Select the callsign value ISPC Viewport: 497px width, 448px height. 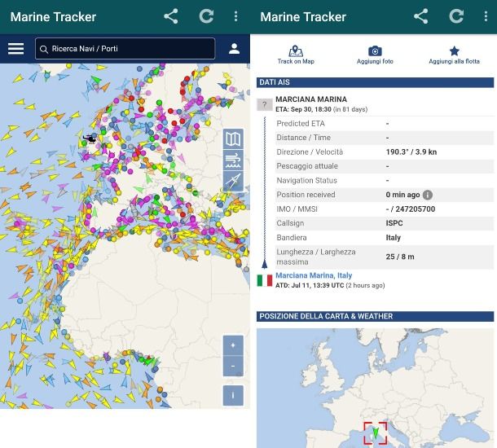(x=394, y=223)
